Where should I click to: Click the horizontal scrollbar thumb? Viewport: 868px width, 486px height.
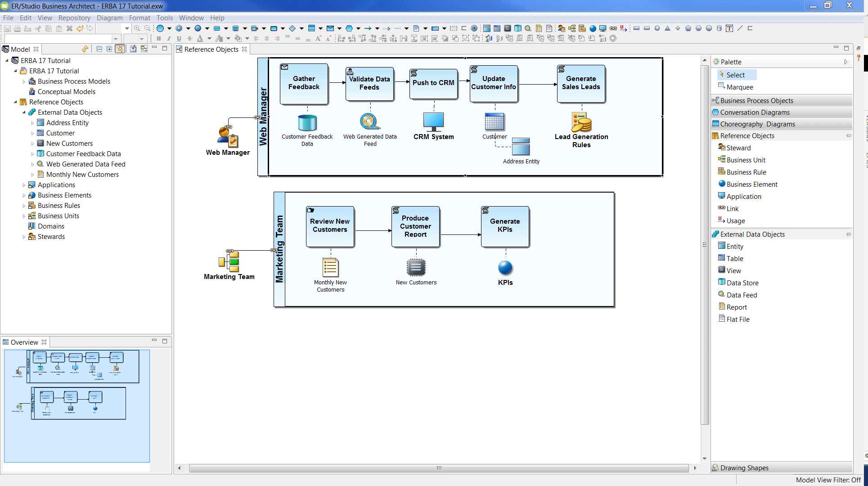point(439,468)
